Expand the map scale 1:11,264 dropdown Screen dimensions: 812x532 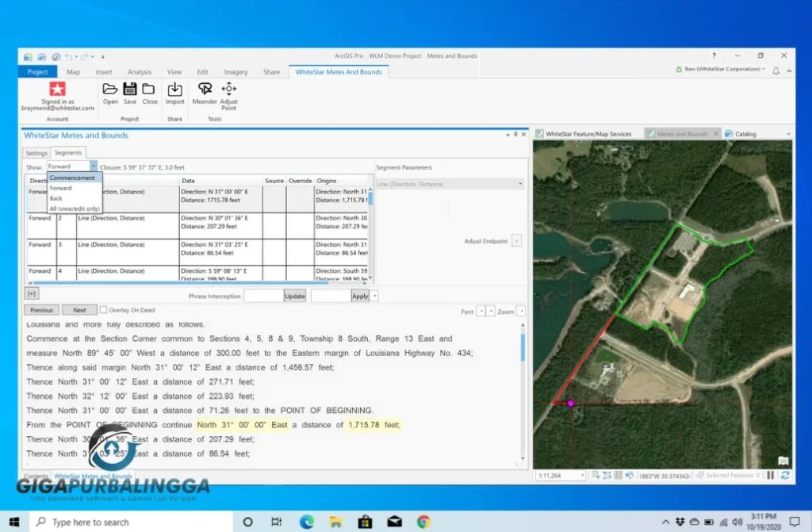click(x=583, y=475)
